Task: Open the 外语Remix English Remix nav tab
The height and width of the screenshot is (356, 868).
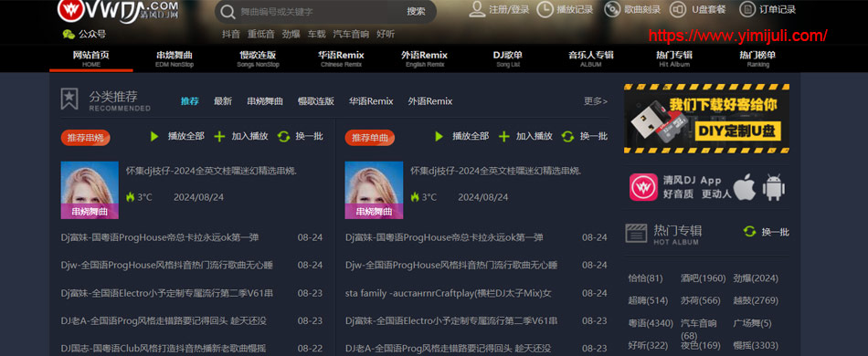Action: (x=424, y=58)
